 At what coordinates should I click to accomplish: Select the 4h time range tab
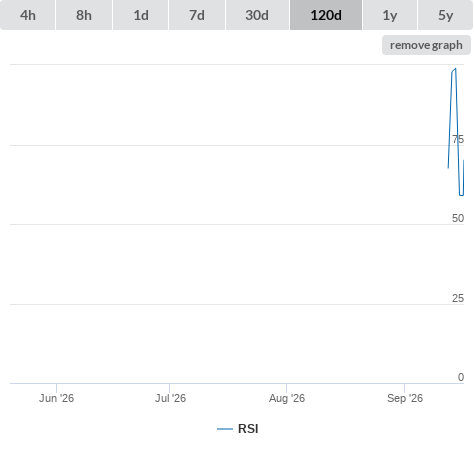tap(28, 15)
